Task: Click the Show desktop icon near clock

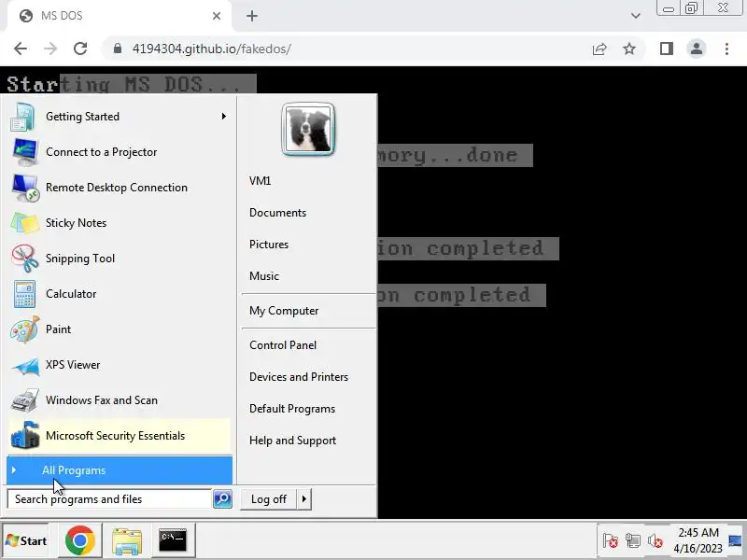Action: click(x=735, y=540)
